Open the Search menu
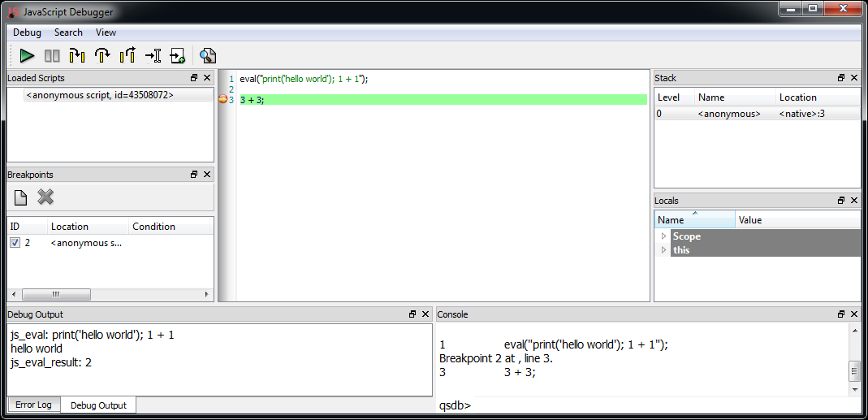The height and width of the screenshot is (420, 868). click(x=69, y=32)
